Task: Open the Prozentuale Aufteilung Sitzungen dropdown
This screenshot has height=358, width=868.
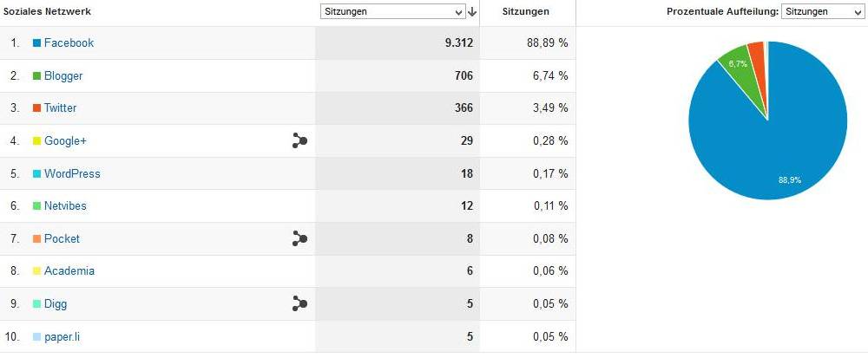Action: click(x=821, y=12)
